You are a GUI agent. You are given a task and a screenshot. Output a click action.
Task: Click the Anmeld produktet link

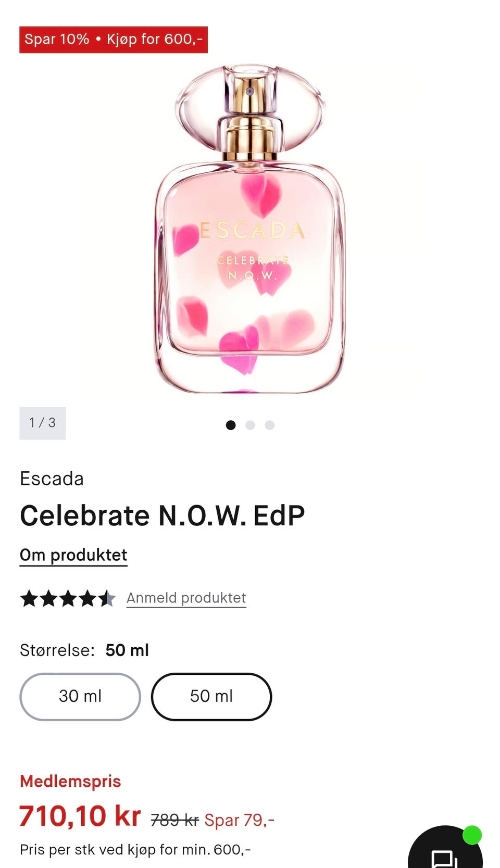pyautogui.click(x=186, y=598)
